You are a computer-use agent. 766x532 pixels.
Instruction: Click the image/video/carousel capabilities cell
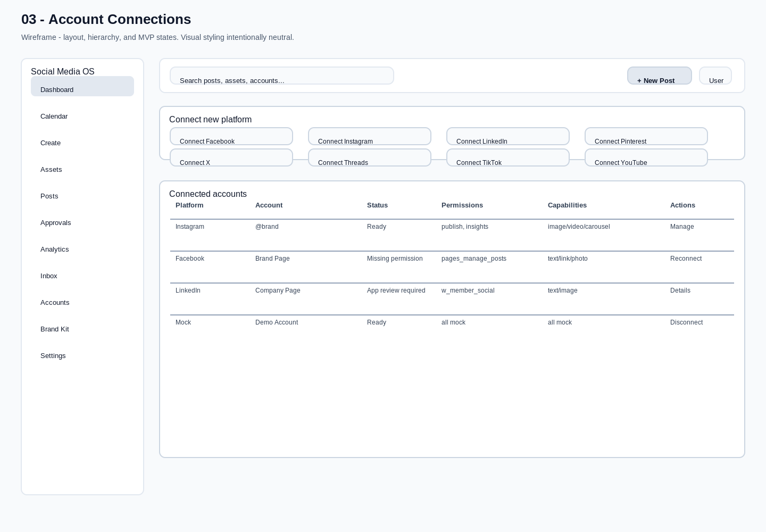tap(579, 227)
